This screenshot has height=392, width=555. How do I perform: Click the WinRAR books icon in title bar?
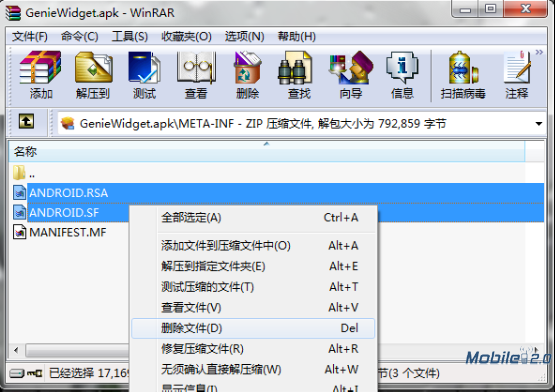(x=13, y=13)
